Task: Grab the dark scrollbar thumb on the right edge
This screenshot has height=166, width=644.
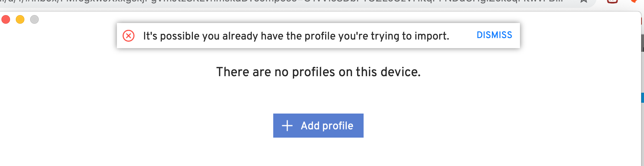Action: pos(643,43)
